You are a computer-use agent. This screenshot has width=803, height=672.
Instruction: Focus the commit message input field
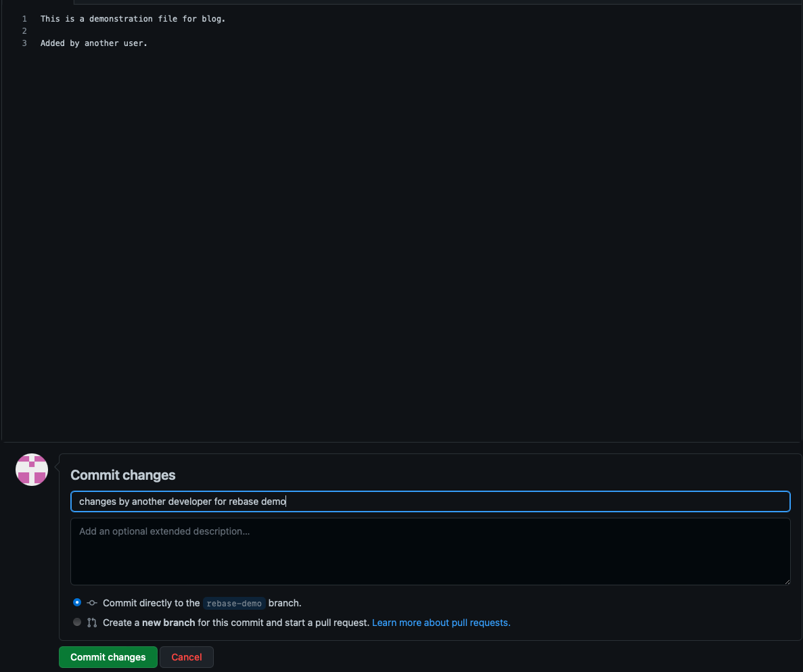pos(430,501)
